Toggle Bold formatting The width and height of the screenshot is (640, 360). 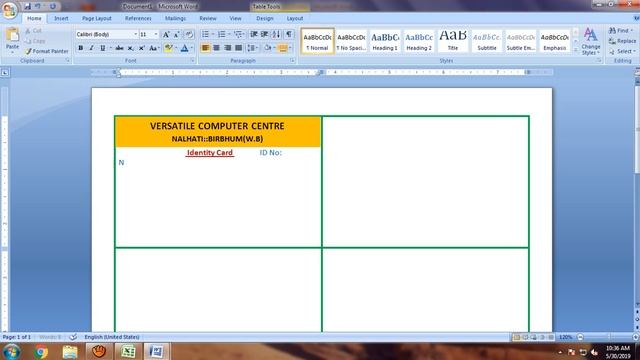tap(80, 48)
